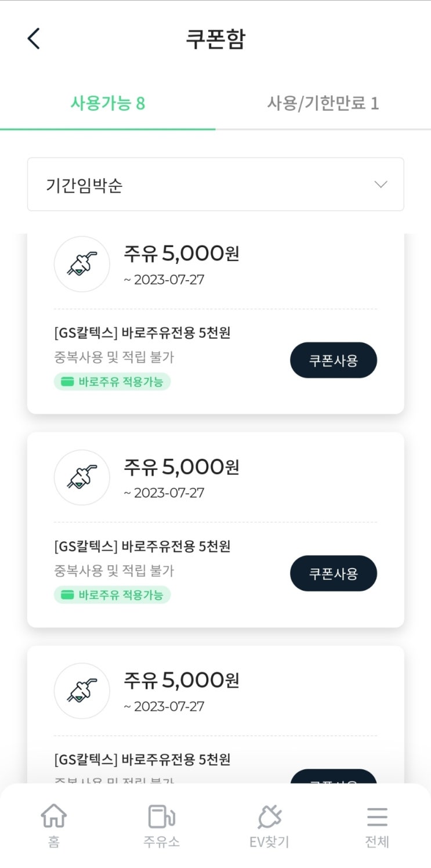Switch to 사용/기한만료 1 tab
The height and width of the screenshot is (868, 431).
coord(323,104)
